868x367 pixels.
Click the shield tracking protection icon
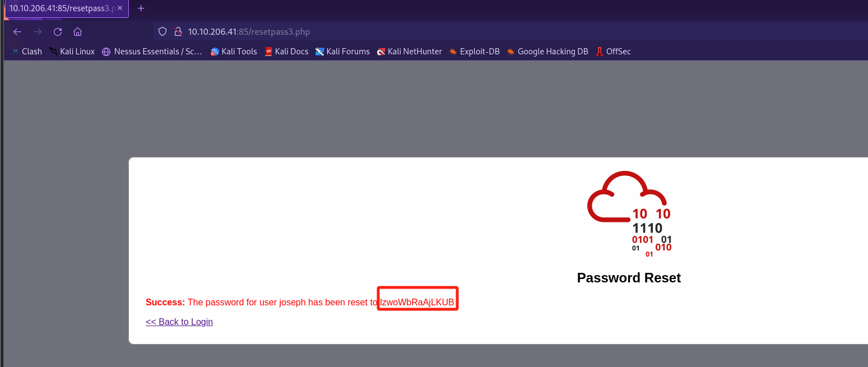[x=163, y=32]
